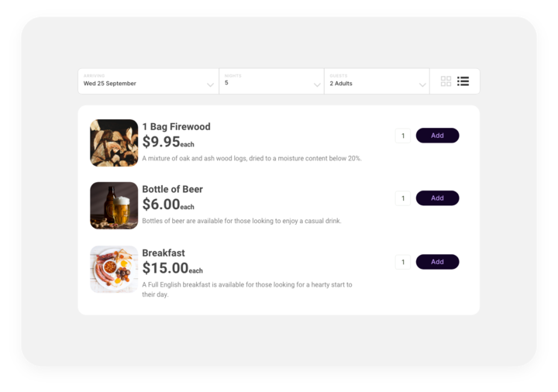
Task: Open the English breakfast thumbnail image
Action: (114, 269)
